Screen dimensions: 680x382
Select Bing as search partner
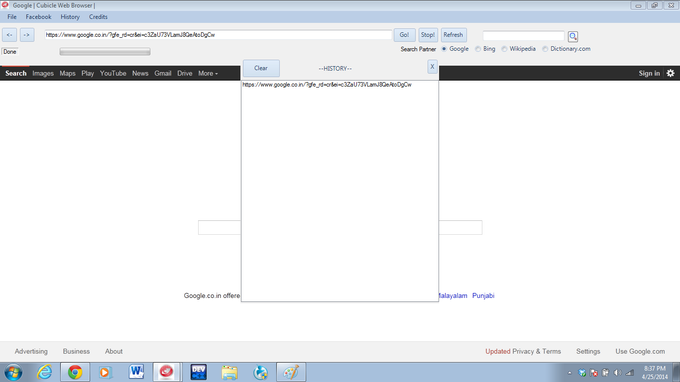(x=485, y=49)
